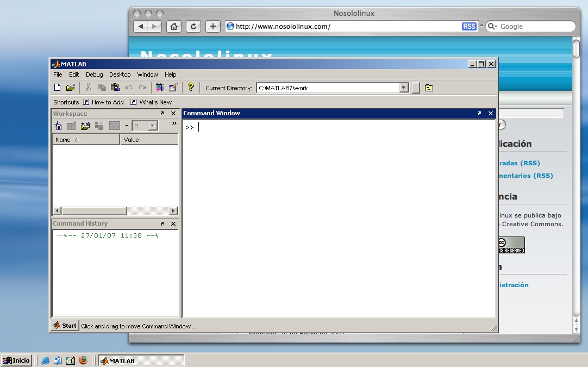
Task: Launch Internet Explorer from quick launch
Action: click(45, 360)
